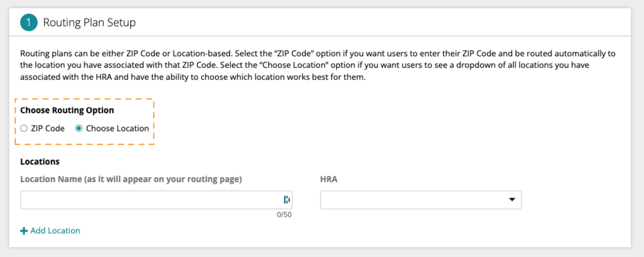This screenshot has height=257, width=644.
Task: Click the "Routing Plan Setup" title text
Action: [89, 23]
